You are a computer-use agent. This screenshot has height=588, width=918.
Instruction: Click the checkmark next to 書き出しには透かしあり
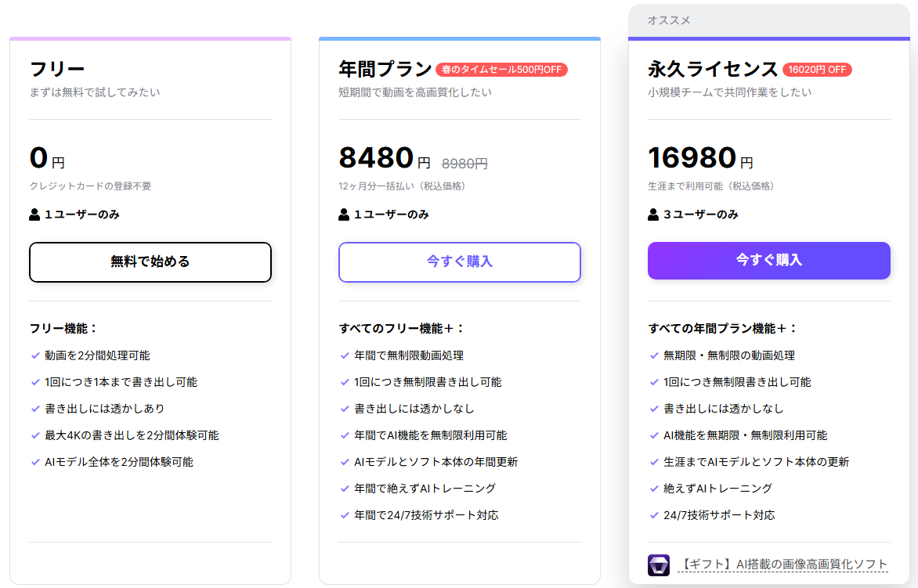(x=35, y=409)
